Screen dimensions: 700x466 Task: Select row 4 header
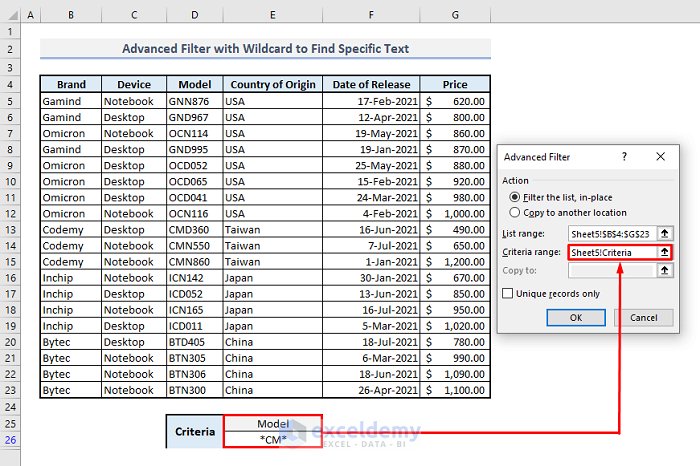coord(10,84)
